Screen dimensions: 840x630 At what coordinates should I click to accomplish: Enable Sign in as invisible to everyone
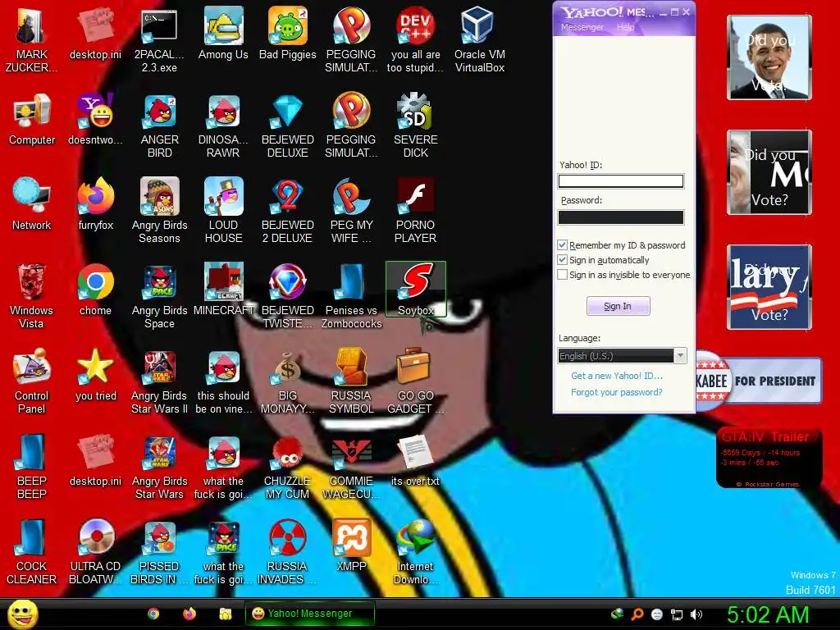pos(562,275)
